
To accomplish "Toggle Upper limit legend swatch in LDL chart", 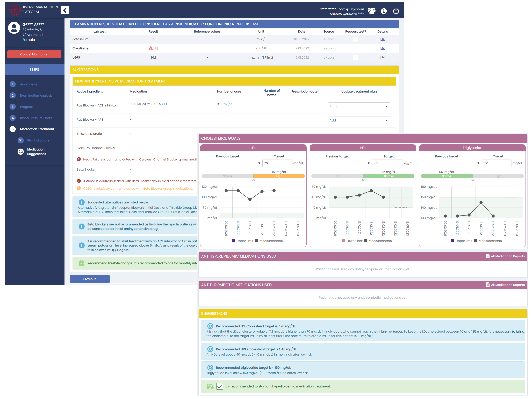I will click(233, 241).
